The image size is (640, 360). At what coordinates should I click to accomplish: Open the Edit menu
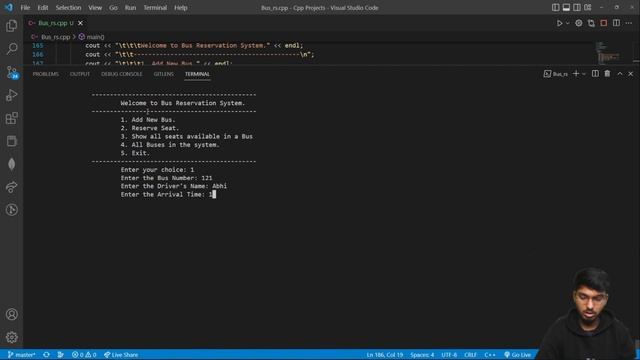click(x=43, y=8)
